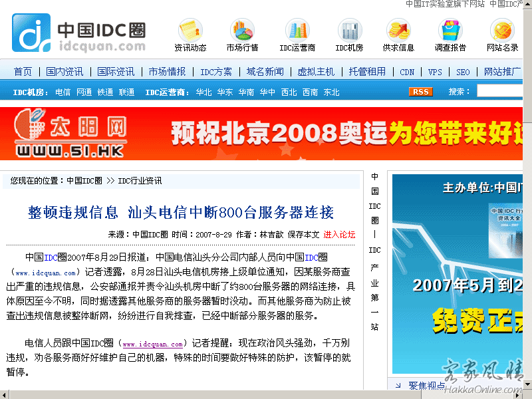Select 铁通 under IDC机房
This screenshot has height=399, width=532.
tap(105, 92)
